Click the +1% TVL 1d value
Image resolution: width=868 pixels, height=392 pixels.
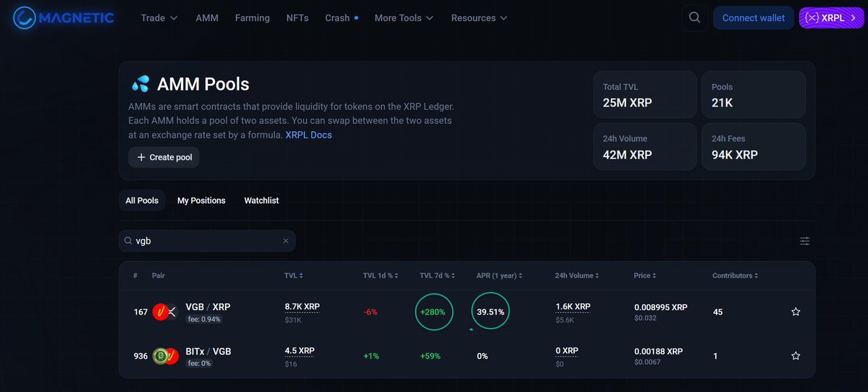pyautogui.click(x=371, y=356)
